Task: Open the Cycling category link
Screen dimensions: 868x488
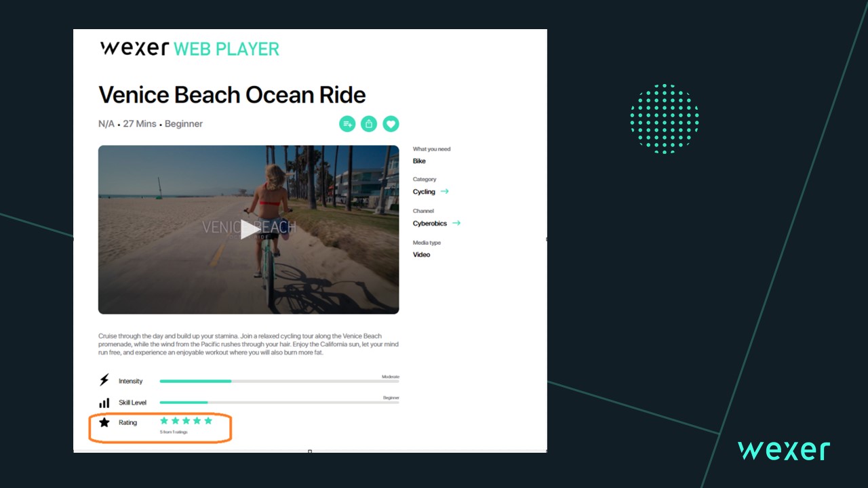Action: tap(424, 192)
